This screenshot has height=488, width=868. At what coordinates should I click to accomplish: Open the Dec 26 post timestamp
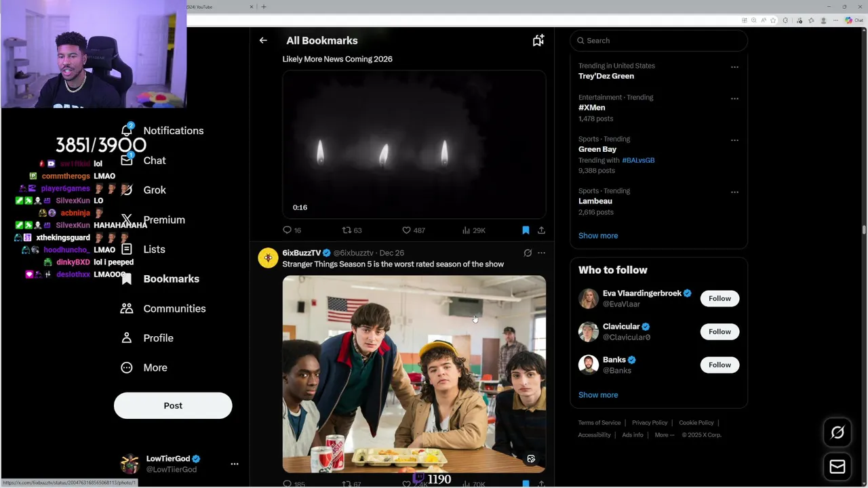(x=392, y=253)
